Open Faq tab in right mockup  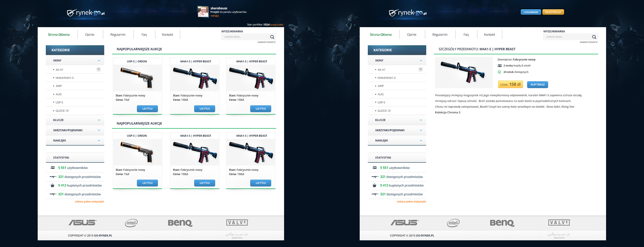(x=466, y=35)
